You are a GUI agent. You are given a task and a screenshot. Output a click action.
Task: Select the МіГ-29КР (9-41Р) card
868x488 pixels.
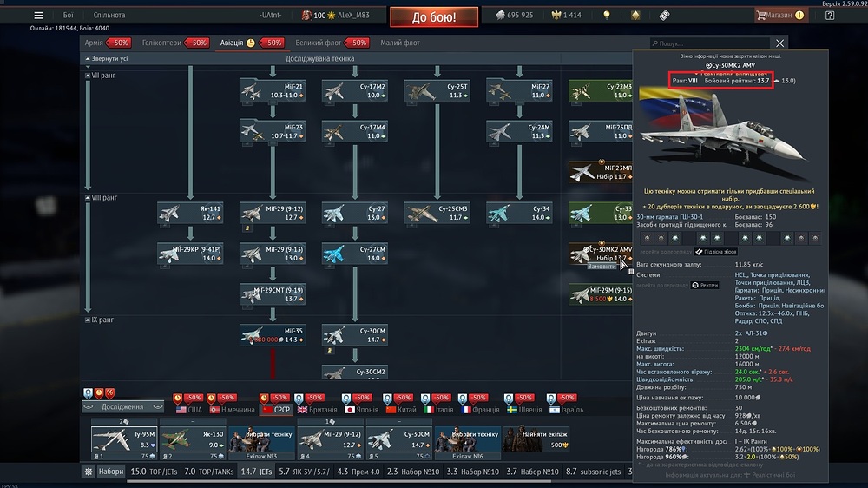[190, 254]
